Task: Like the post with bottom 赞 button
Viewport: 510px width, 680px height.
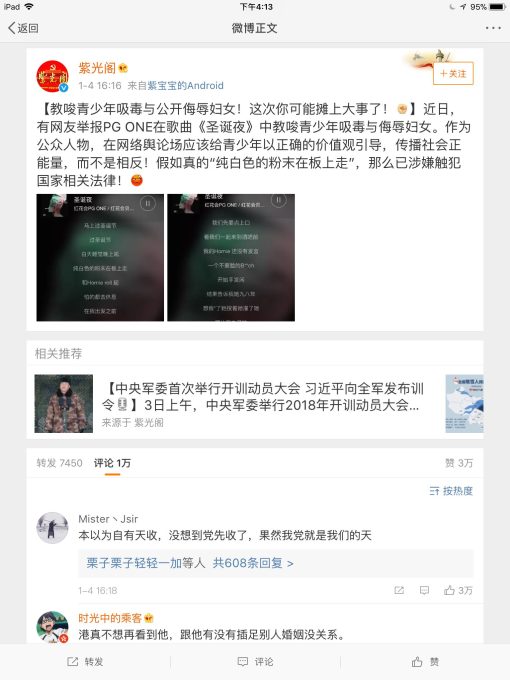Action: coord(425,662)
